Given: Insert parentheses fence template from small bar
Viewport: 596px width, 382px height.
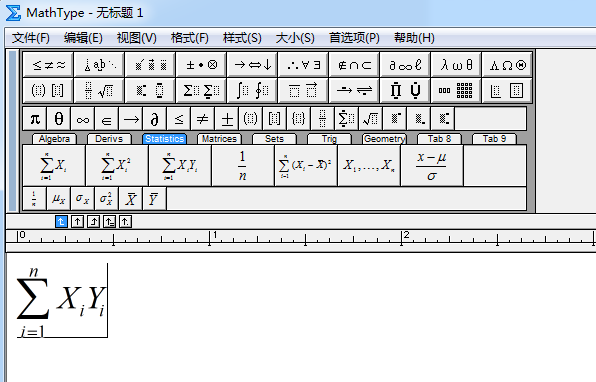Looking at the screenshot, I should point(250,119).
